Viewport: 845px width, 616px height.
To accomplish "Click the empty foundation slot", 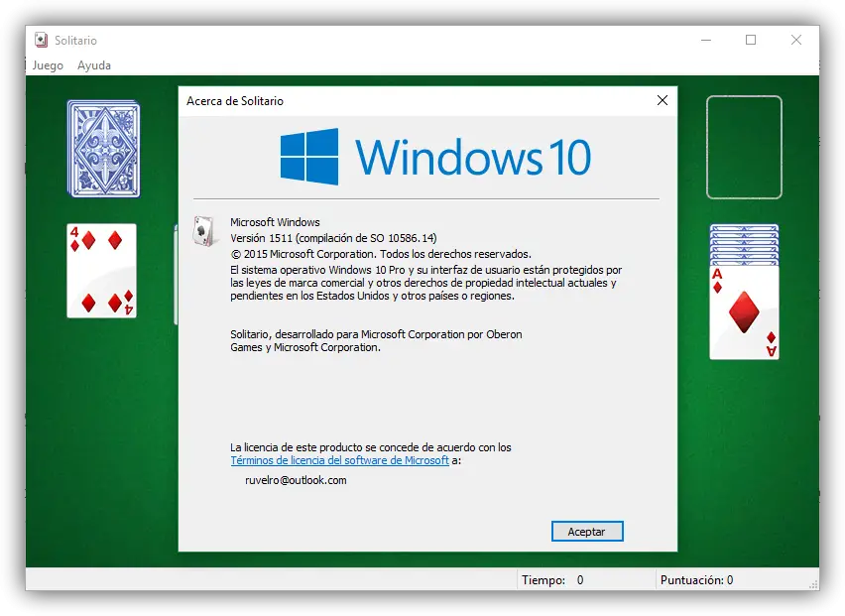I will click(744, 147).
